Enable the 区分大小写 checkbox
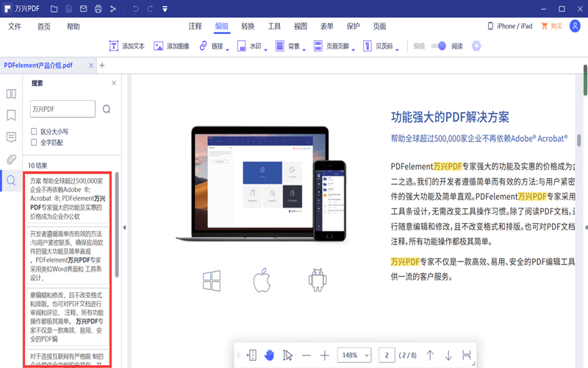 (34, 132)
